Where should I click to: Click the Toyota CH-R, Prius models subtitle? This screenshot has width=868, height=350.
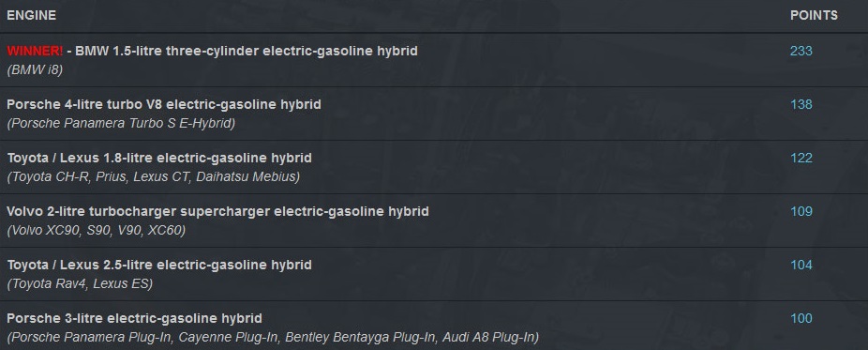154,177
